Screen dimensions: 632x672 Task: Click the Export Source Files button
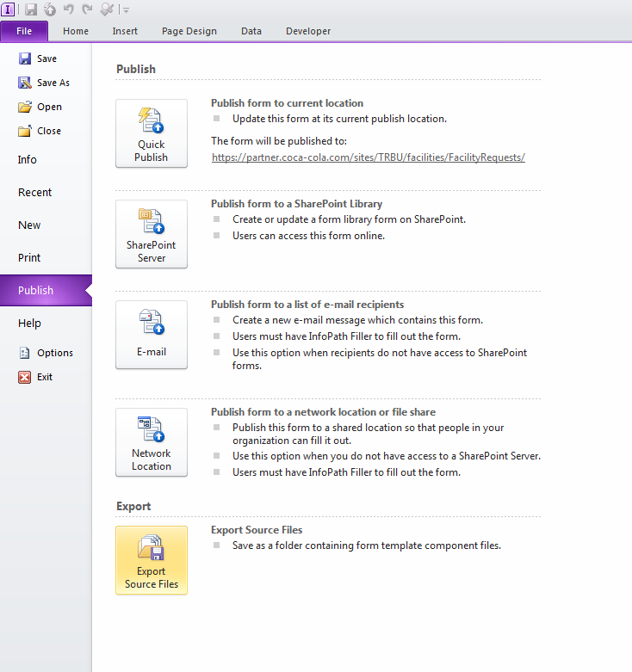tap(152, 560)
